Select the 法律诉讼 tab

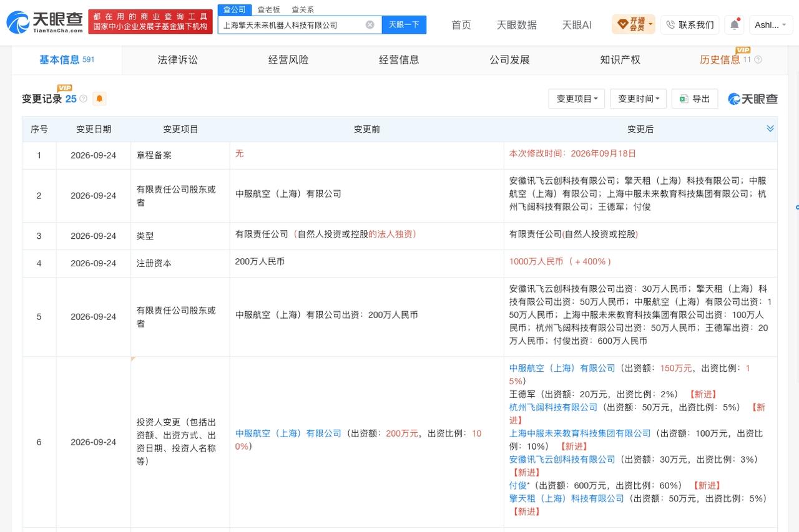178,60
